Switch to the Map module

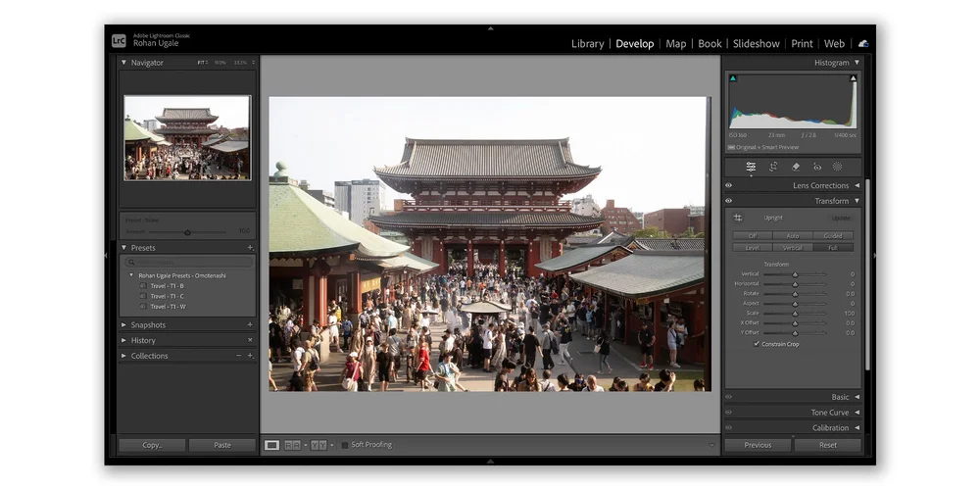[x=675, y=44]
